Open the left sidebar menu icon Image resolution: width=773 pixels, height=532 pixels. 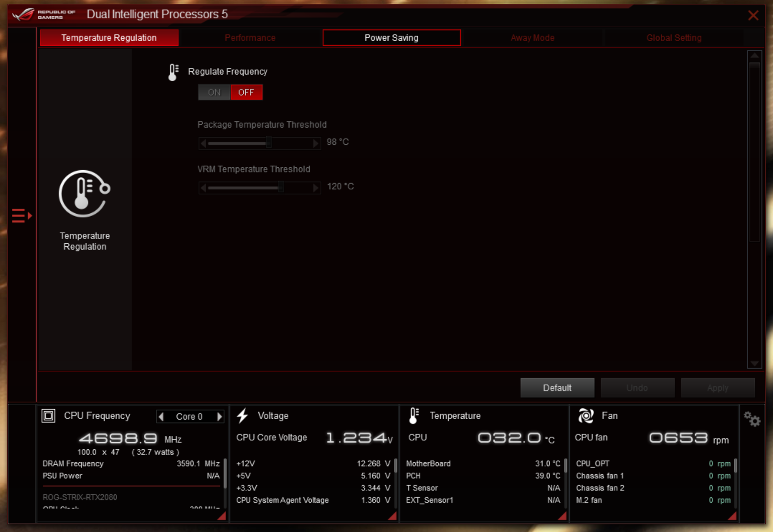(x=22, y=216)
